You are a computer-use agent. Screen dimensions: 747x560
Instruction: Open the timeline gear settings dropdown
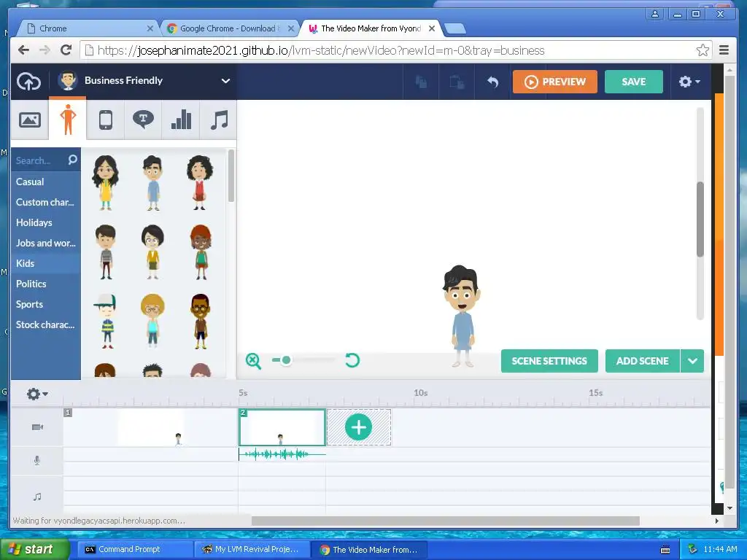37,394
